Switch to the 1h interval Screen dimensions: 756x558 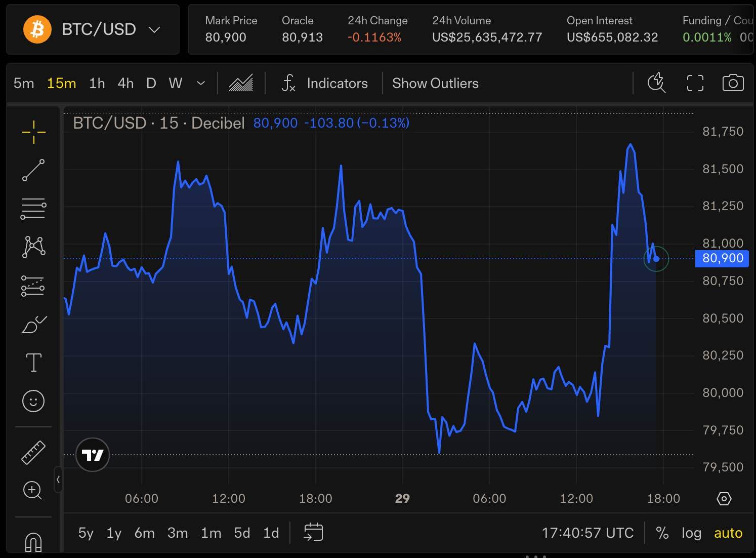click(97, 83)
